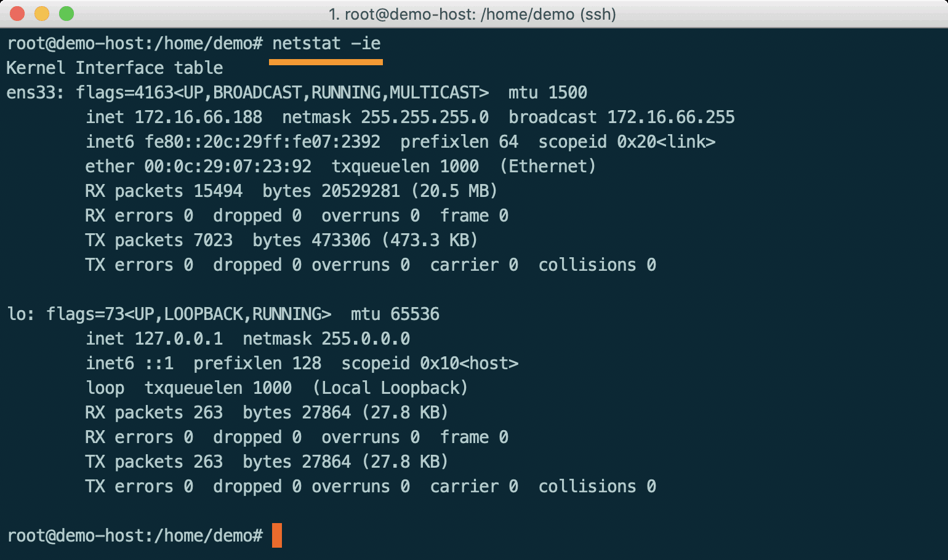Viewport: 948px width, 560px height.
Task: Click the orange block cursor at the prompt
Action: click(x=277, y=535)
